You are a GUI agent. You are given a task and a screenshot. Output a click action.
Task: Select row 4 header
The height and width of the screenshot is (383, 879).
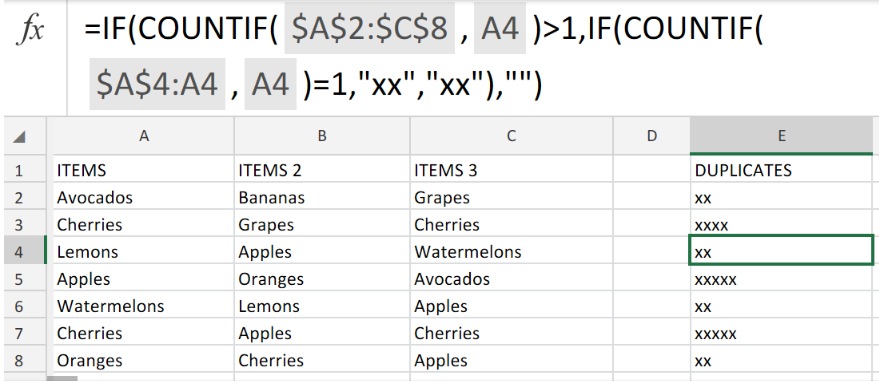coord(19,251)
